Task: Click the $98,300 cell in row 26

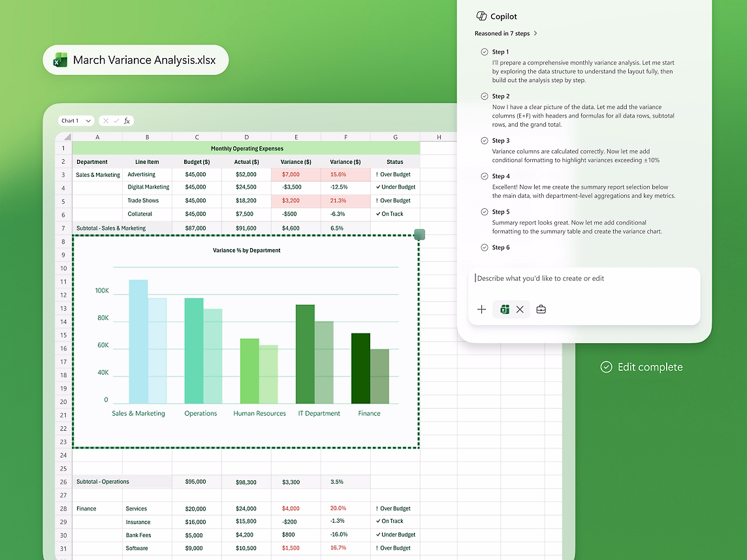Action: pos(246,482)
